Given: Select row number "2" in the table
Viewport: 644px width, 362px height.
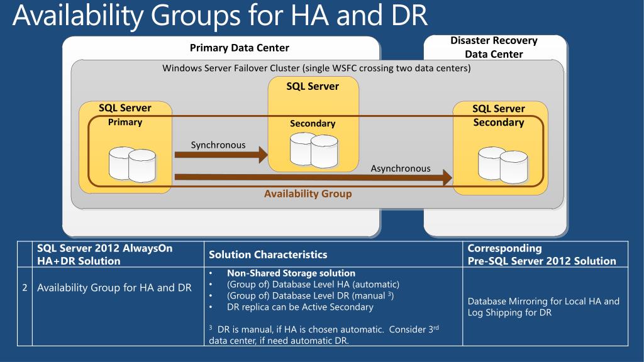Looking at the screenshot, I should tap(25, 288).
